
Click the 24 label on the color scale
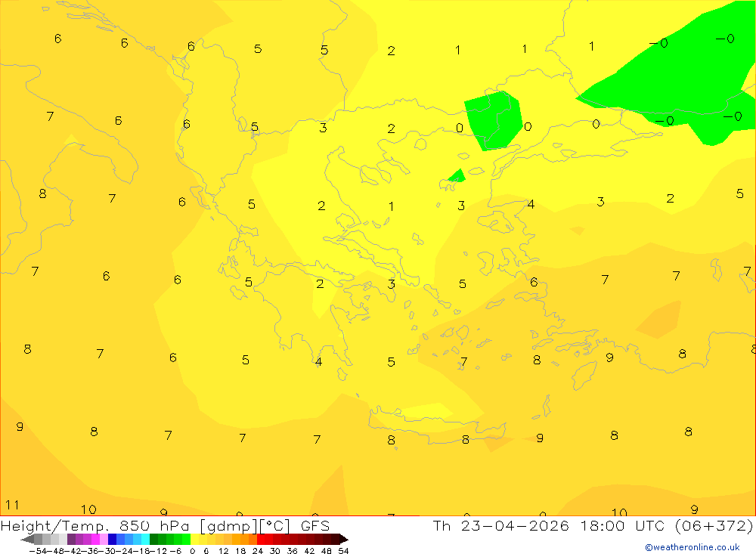258,551
